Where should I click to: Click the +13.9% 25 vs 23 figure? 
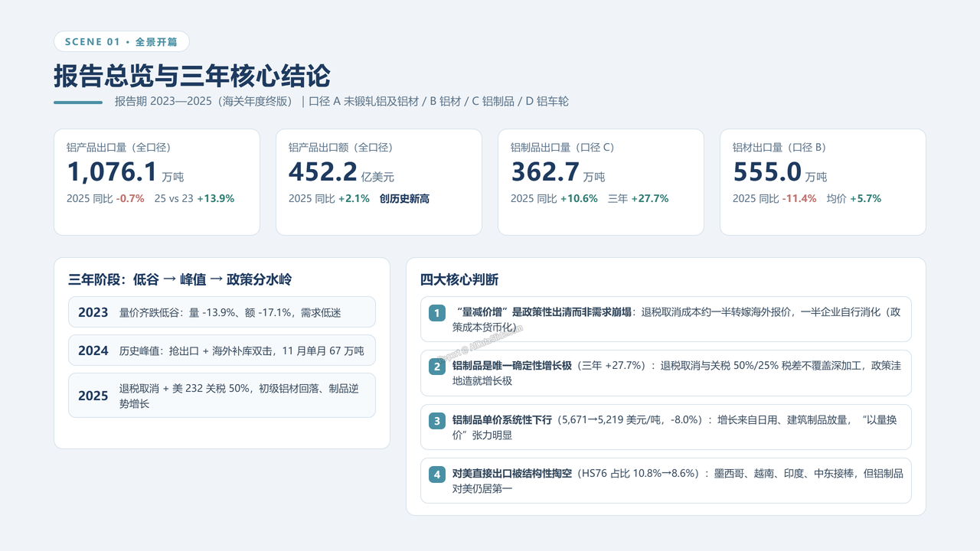pyautogui.click(x=216, y=198)
